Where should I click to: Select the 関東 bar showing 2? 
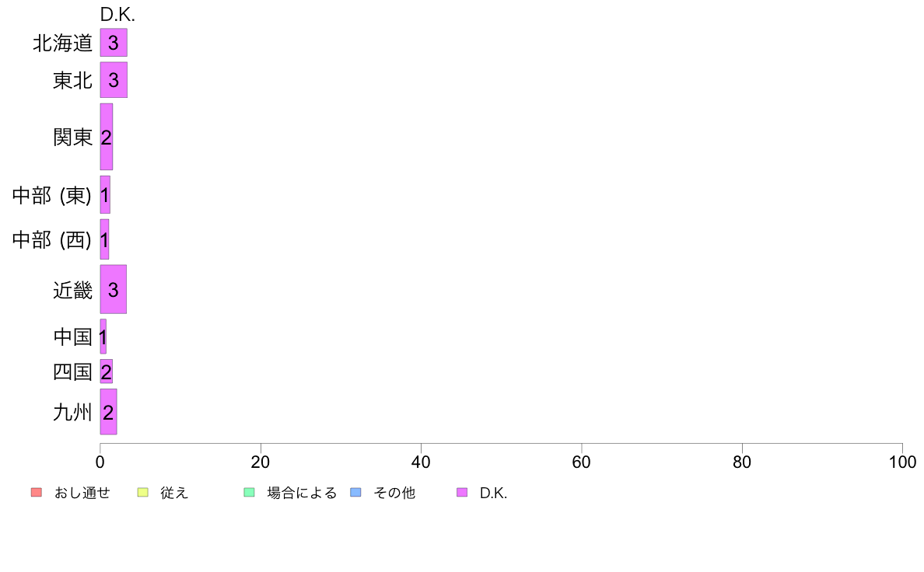point(106,137)
